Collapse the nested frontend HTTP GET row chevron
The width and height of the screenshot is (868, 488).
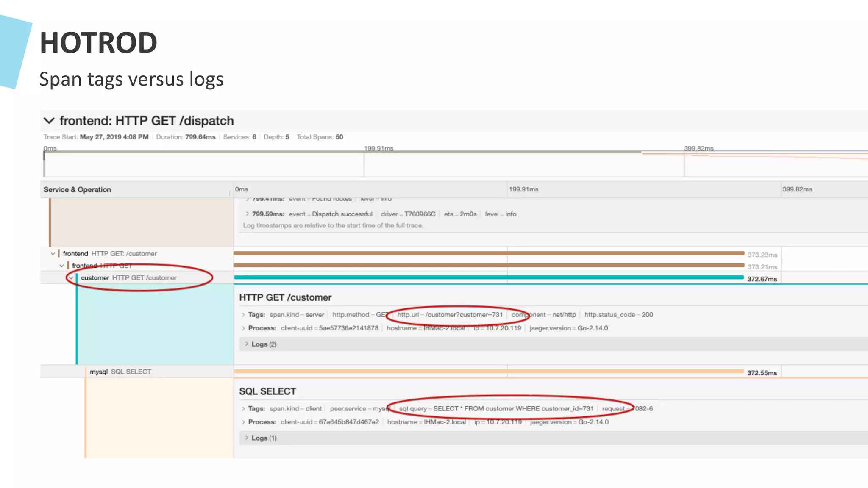coord(62,266)
